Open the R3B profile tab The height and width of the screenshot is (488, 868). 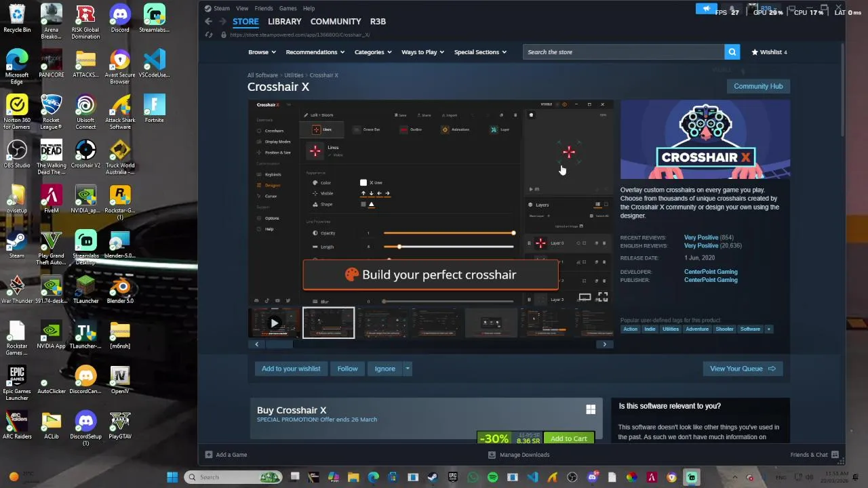[378, 22]
